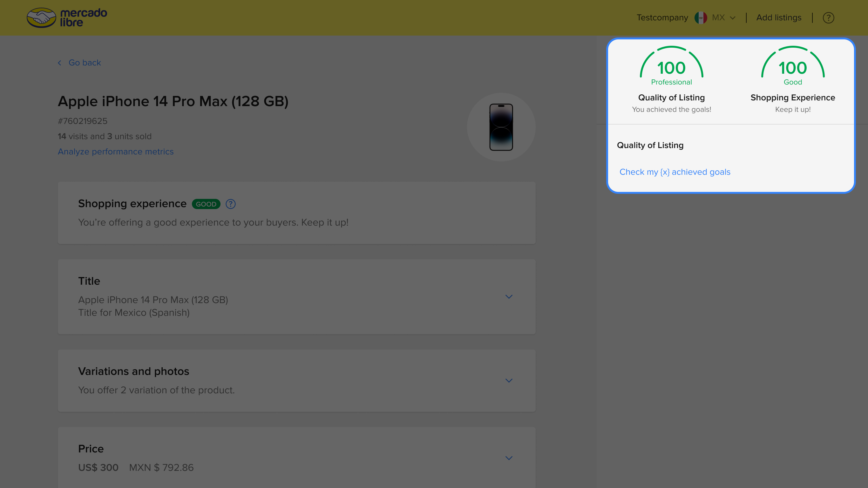
Task: Click the Mexico flag icon
Action: [x=701, y=17]
